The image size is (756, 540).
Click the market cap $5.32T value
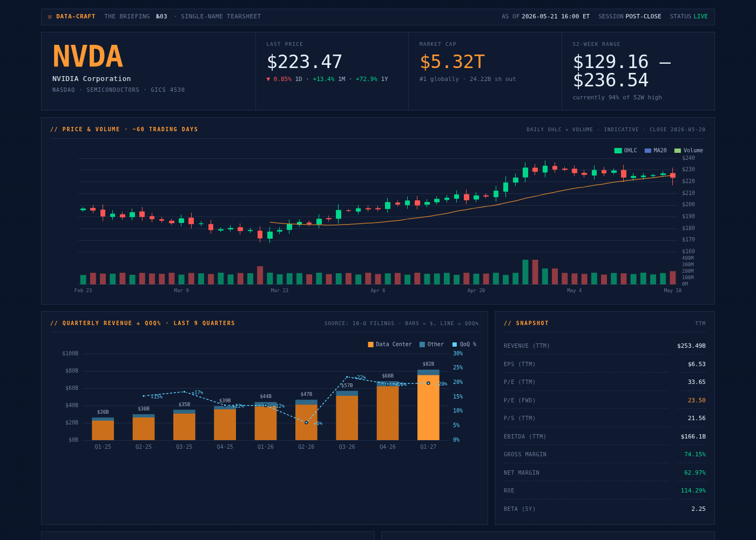[x=452, y=62]
